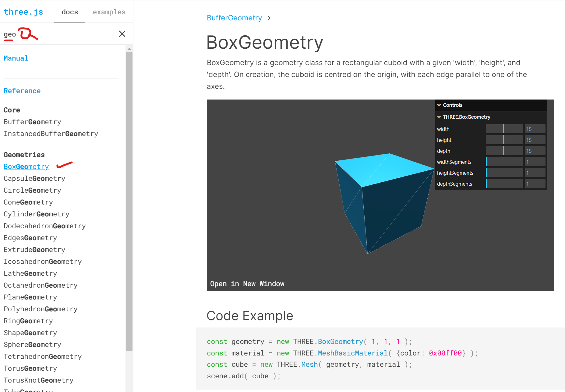The height and width of the screenshot is (392, 565).
Task: Clear the search field with the X icon
Action: (x=122, y=34)
